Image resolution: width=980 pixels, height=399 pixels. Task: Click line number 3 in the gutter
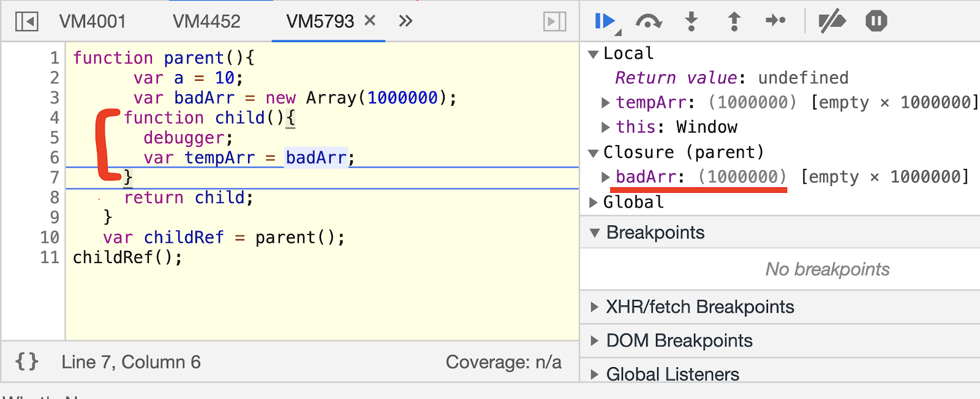click(55, 98)
